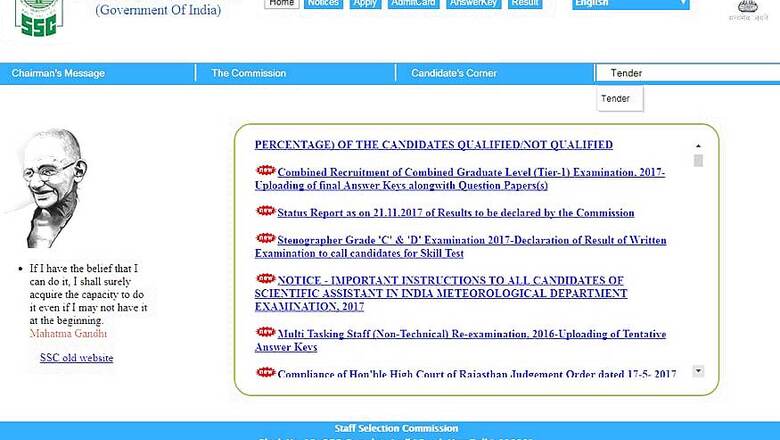Click the SSC logo

[x=39, y=18]
